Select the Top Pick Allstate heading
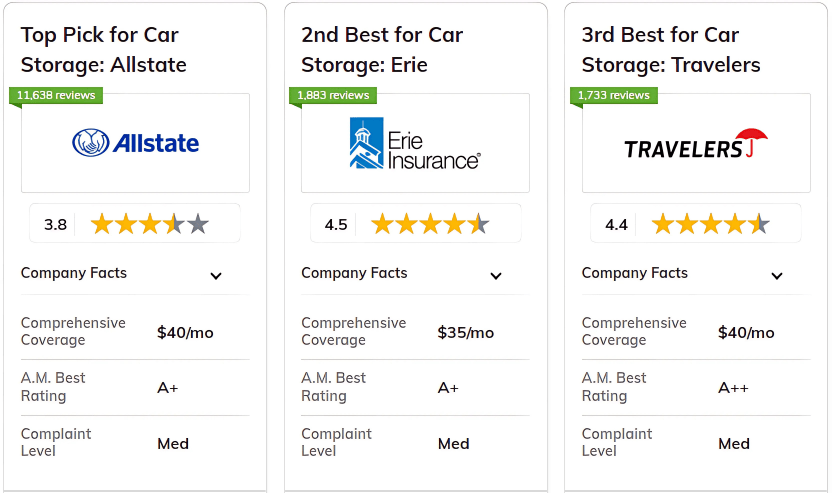Screen dimensions: 832x493 pos(104,50)
